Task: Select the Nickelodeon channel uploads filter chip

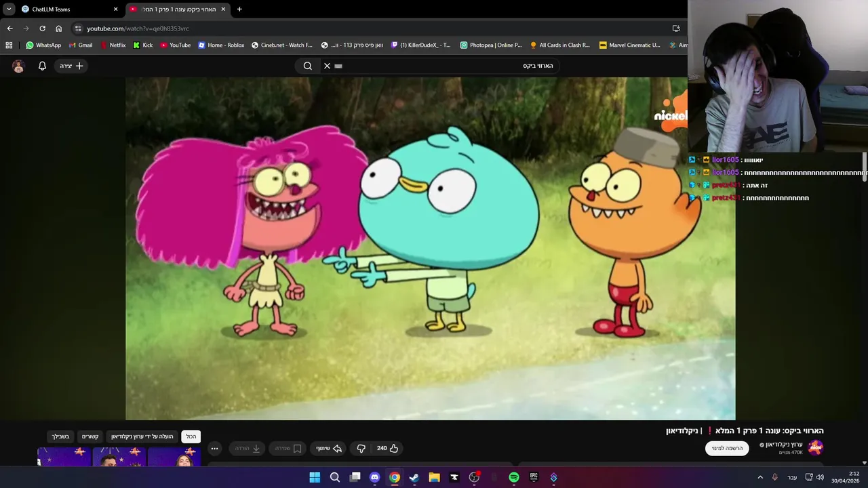Action: [x=142, y=436]
